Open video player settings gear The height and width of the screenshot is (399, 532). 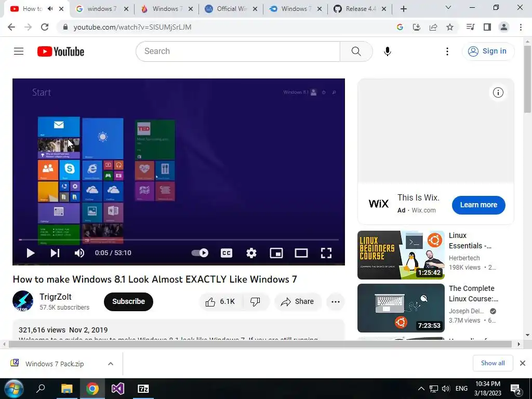[251, 253]
